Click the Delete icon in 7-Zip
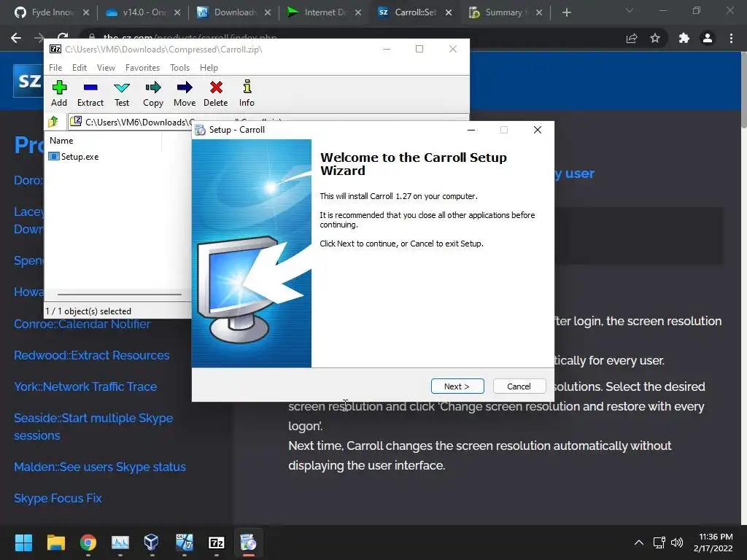The image size is (747, 560). [x=215, y=94]
